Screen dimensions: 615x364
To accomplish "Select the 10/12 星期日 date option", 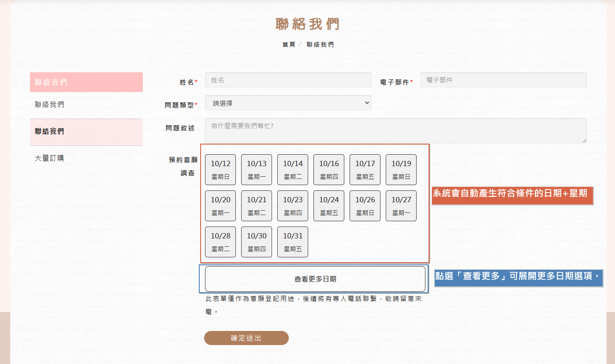I will click(220, 170).
